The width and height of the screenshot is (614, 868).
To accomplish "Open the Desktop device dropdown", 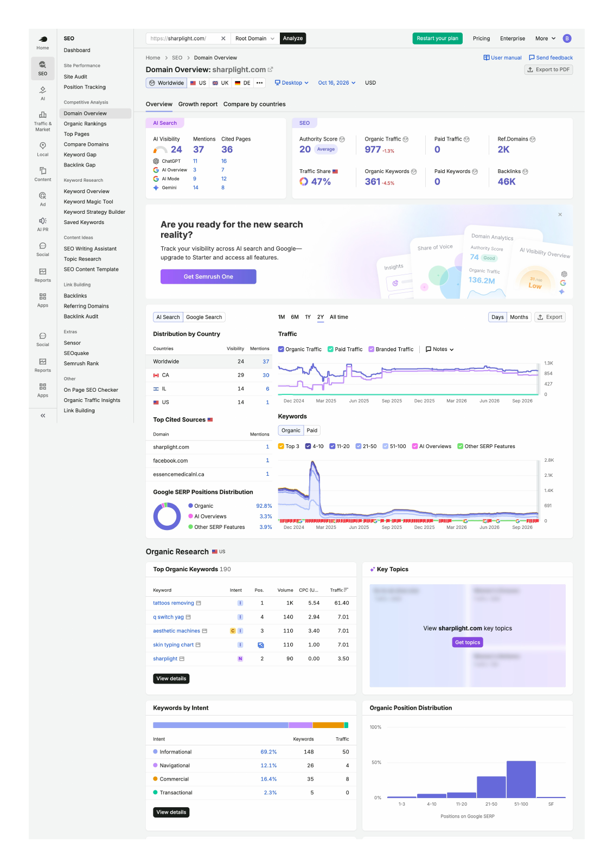I will pyautogui.click(x=292, y=83).
